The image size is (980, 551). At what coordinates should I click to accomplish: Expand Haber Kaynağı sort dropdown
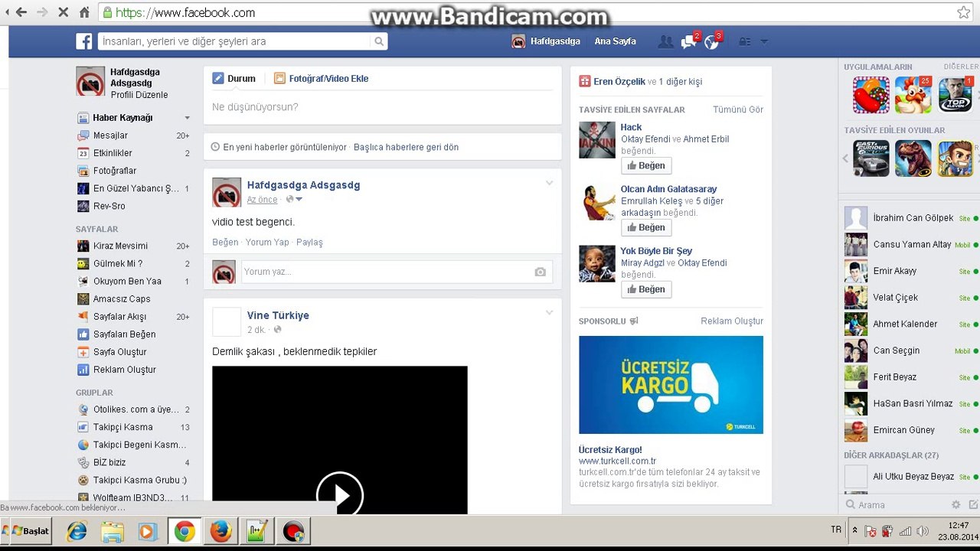click(187, 118)
